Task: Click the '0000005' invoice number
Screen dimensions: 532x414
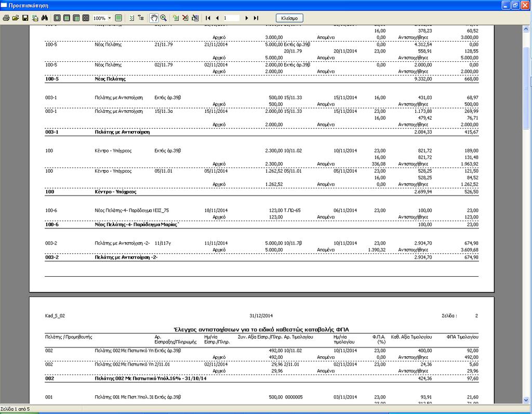Action: 294,397
